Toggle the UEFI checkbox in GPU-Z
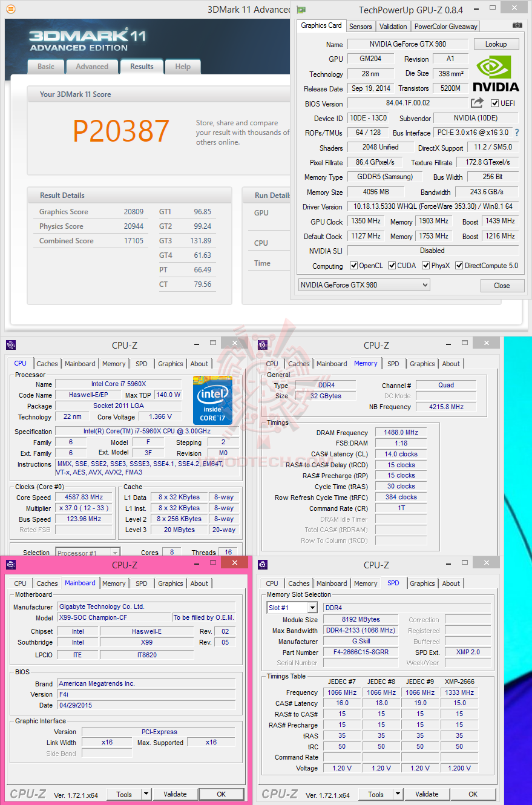532x805 pixels. (494, 103)
